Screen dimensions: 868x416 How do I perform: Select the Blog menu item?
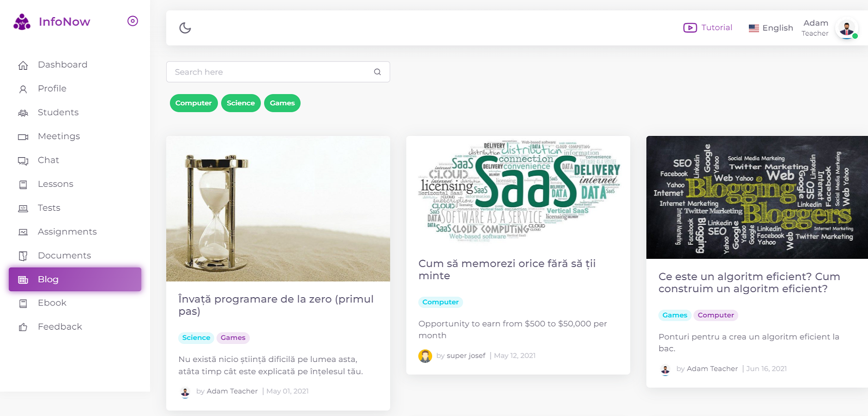[x=75, y=279]
